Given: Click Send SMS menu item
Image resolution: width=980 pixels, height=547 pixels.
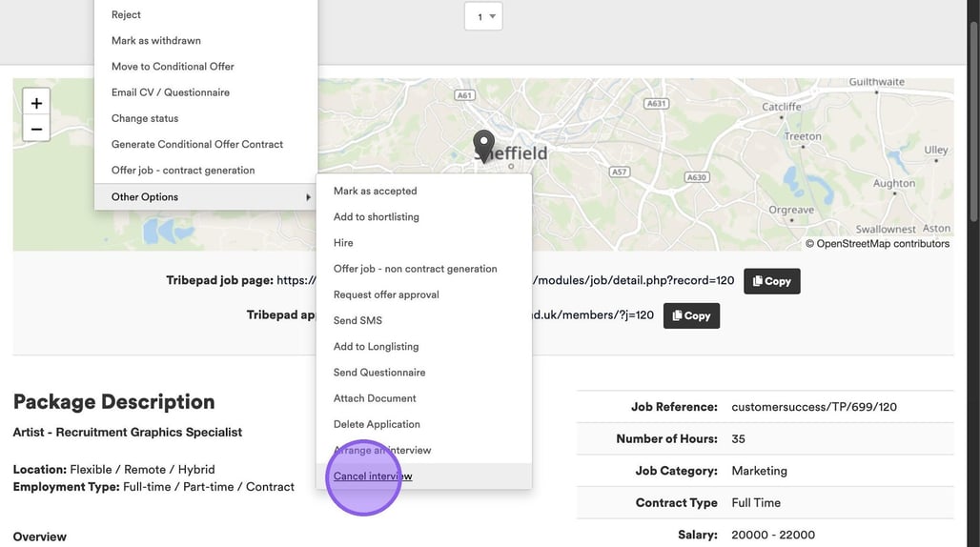Looking at the screenshot, I should (357, 321).
